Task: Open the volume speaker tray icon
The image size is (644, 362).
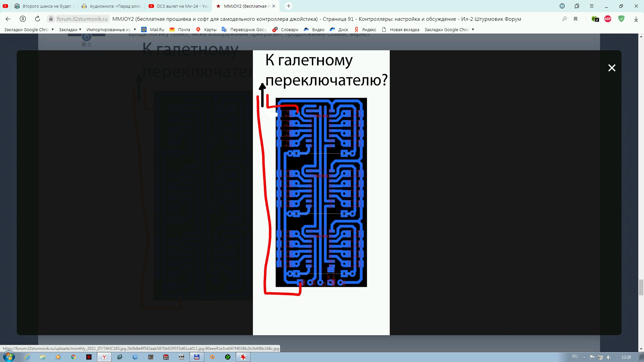Action: coord(609,357)
